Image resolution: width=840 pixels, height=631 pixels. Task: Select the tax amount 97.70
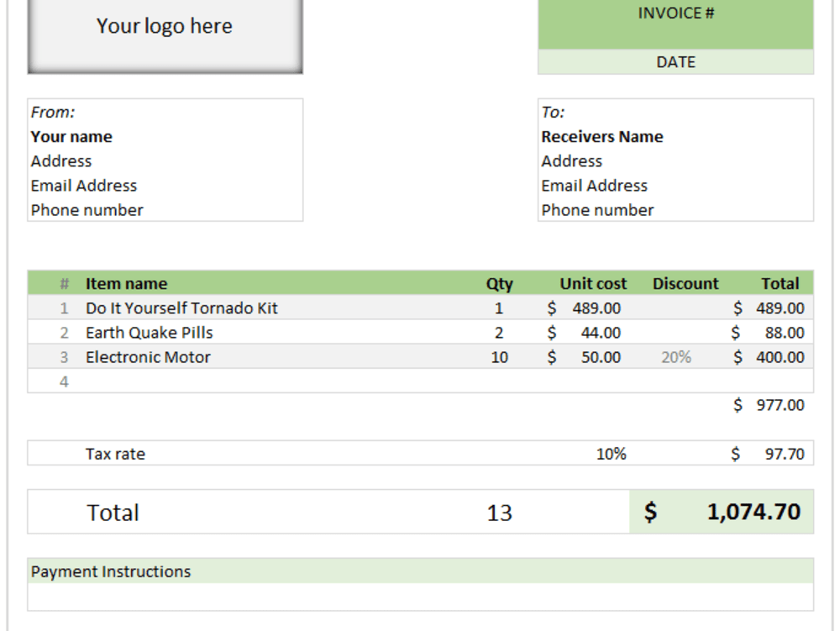(x=768, y=455)
